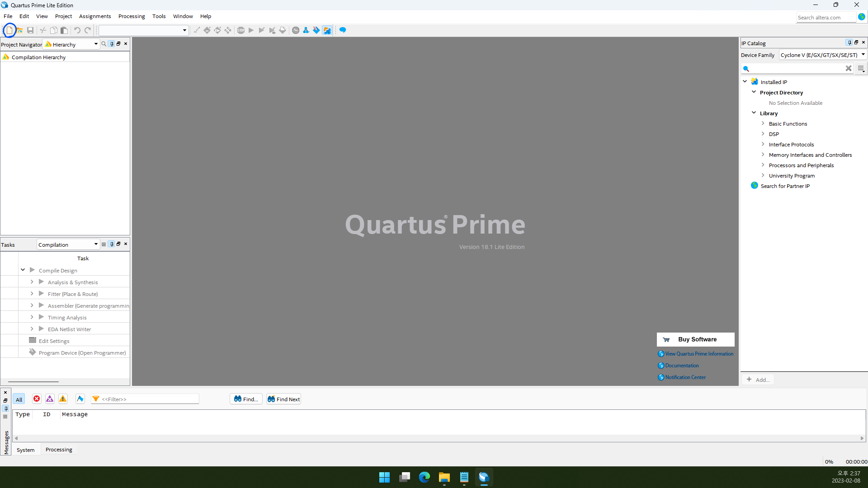Expand the Timing Analysis task
Image resolution: width=868 pixels, height=488 pixels.
click(32, 317)
